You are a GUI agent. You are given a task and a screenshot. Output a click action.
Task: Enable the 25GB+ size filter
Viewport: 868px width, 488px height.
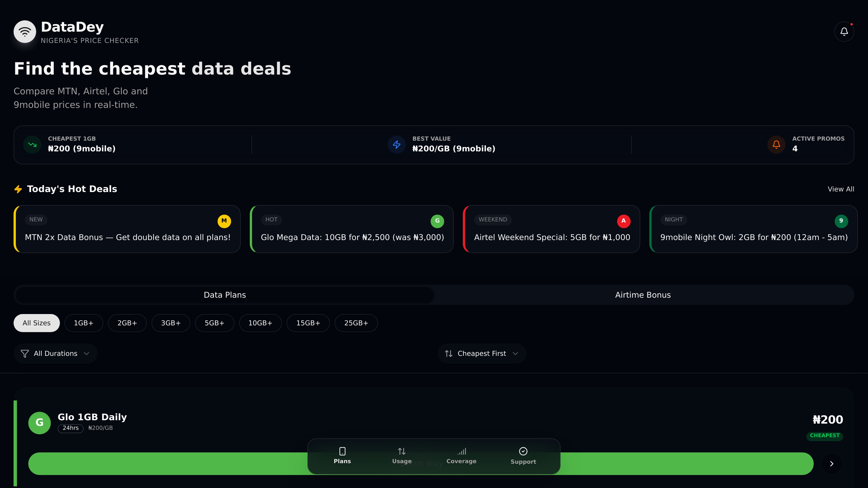click(356, 323)
